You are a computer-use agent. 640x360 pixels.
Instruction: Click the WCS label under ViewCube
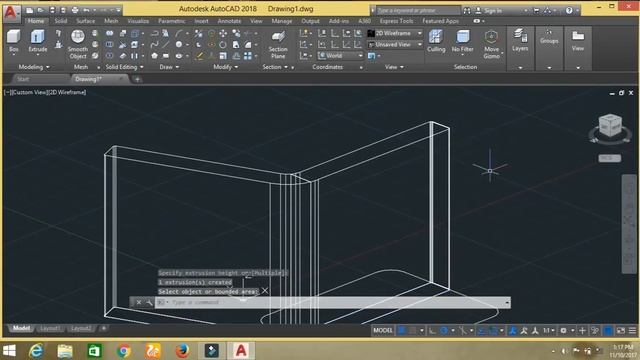(x=609, y=158)
